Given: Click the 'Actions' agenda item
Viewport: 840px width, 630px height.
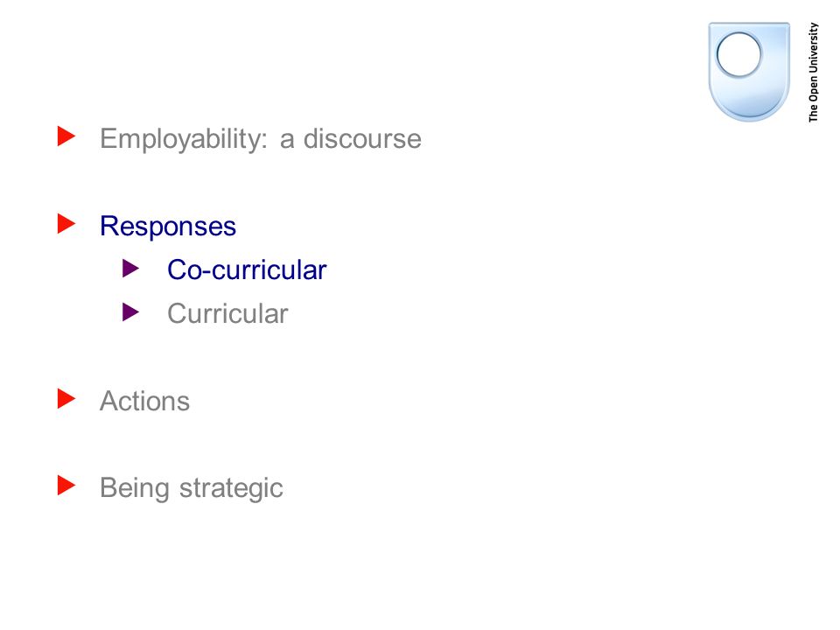Looking at the screenshot, I should click(x=144, y=401).
